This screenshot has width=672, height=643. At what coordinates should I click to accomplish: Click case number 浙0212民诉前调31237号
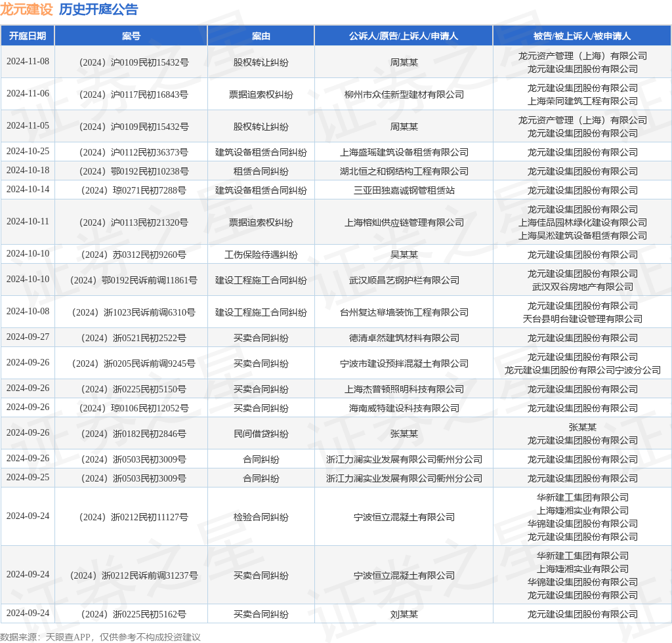(134, 575)
